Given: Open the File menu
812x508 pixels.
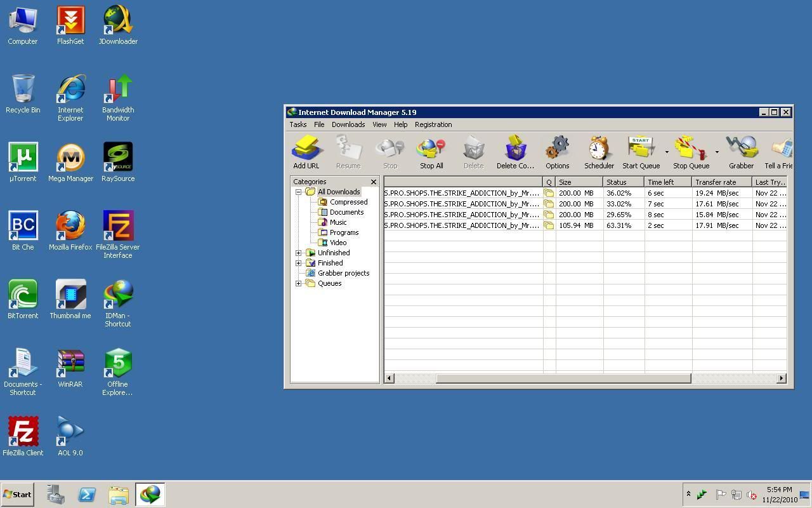Looking at the screenshot, I should click(319, 124).
